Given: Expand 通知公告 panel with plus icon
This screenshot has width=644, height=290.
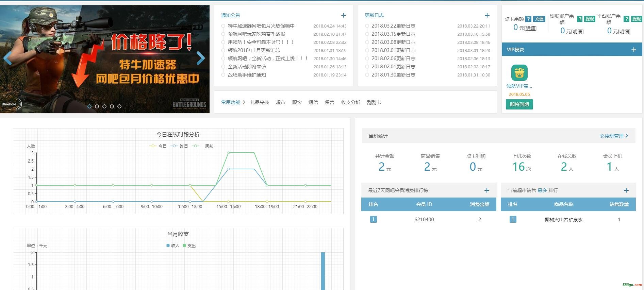Looking at the screenshot, I should 344,15.
